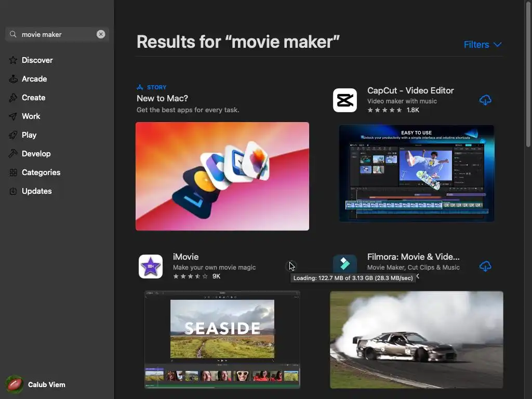Click the Categories label in the sidebar
This screenshot has width=532, height=399.
tap(41, 172)
